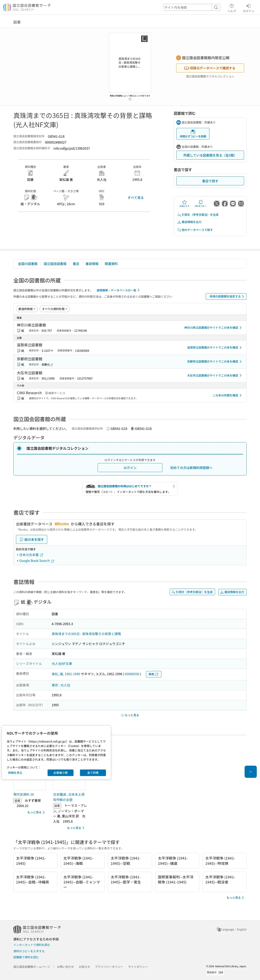Focus the サイト内を検索 input field
This screenshot has width=260, height=980.
187,7
